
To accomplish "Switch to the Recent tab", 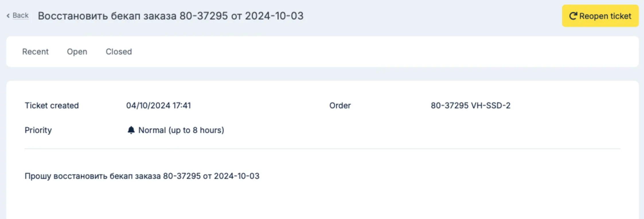I will tap(35, 52).
